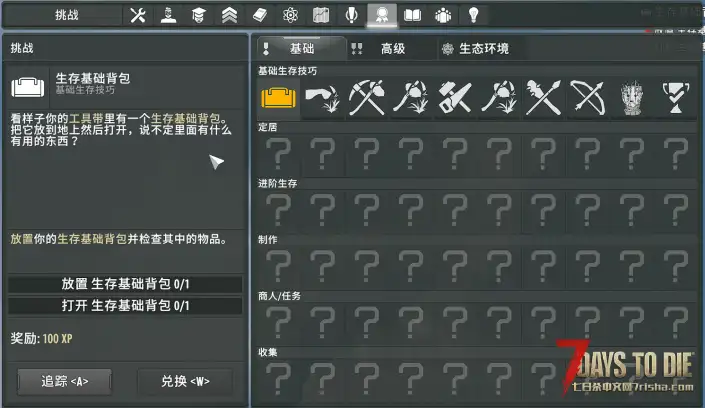Click the white backpack icon beside 生存基础背包 title
This screenshot has width=705, height=408.
(27, 87)
